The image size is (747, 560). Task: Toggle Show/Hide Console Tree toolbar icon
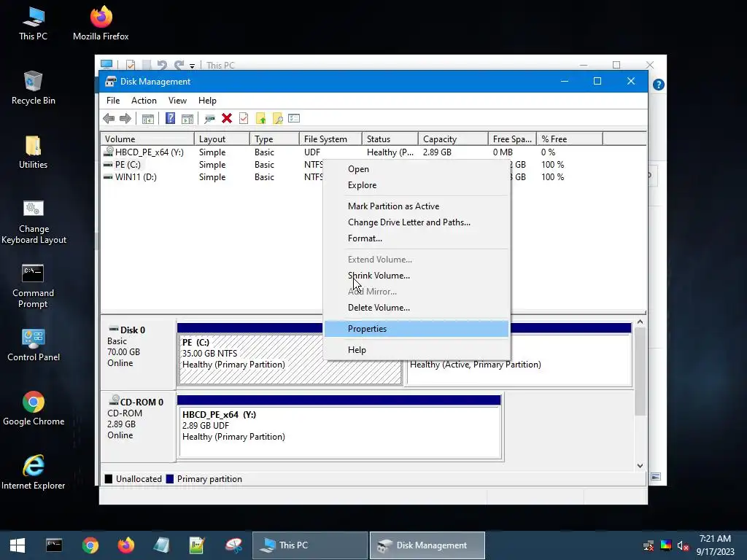[147, 119]
